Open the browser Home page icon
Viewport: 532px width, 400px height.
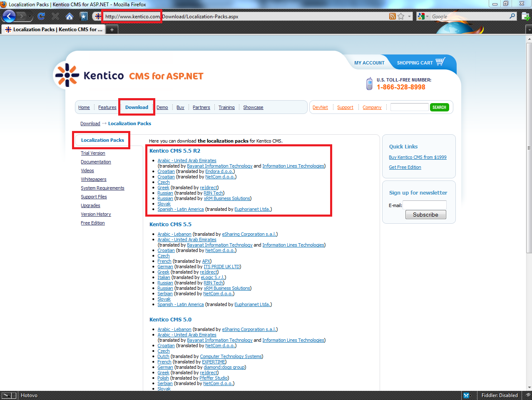point(70,16)
